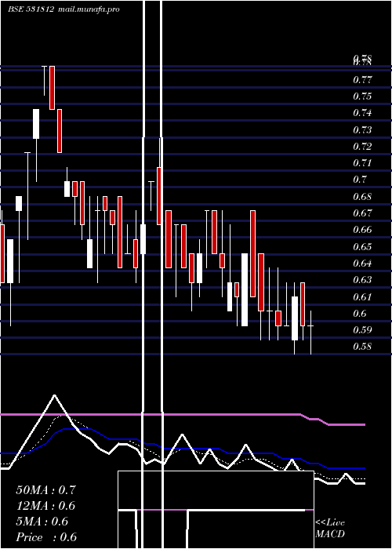Click the mail.munafa.pro watermark text
The width and height of the screenshot is (392, 549).
pos(89,9)
